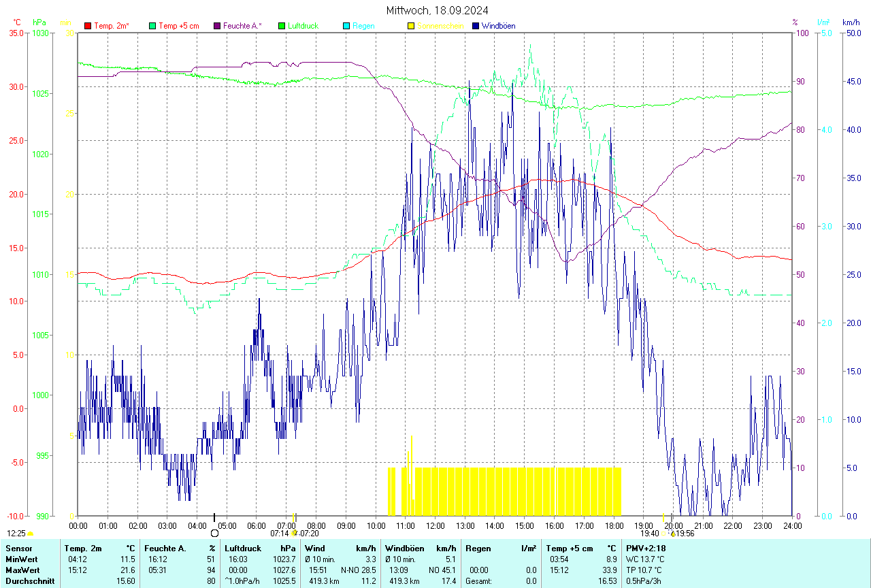Click the '18:00' time axis label
Viewport: 871px width, 588px height.
[614, 525]
